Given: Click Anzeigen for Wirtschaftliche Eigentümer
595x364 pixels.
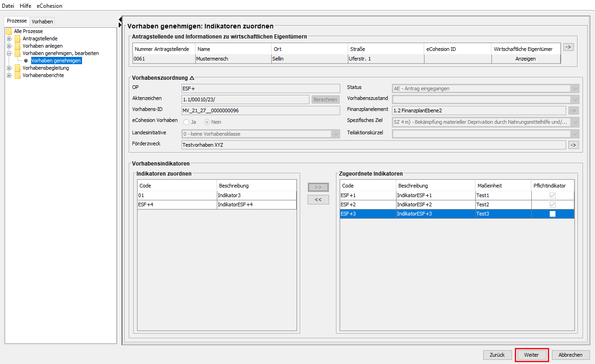Looking at the screenshot, I should coord(525,59).
